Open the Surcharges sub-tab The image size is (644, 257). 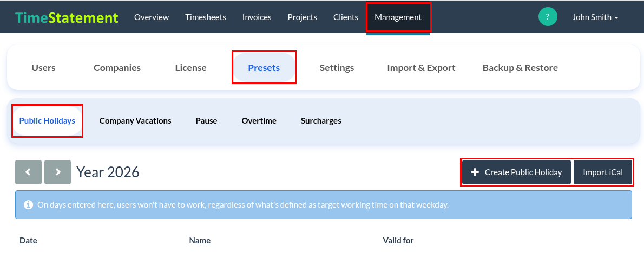pos(321,121)
